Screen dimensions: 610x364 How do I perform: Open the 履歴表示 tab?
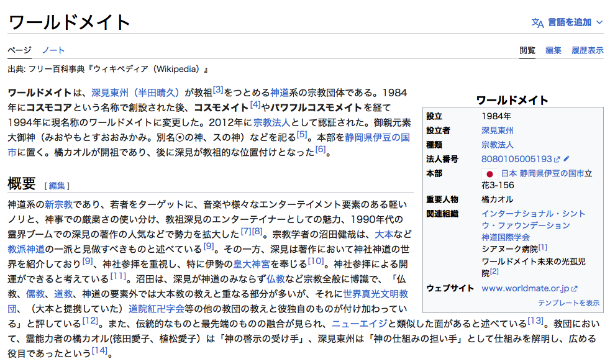588,50
